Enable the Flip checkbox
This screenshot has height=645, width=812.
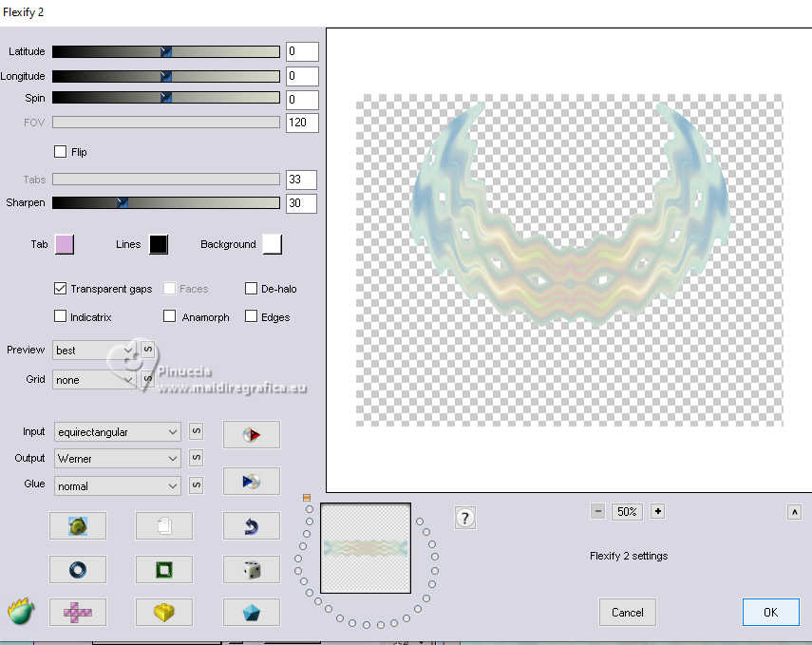(x=60, y=151)
